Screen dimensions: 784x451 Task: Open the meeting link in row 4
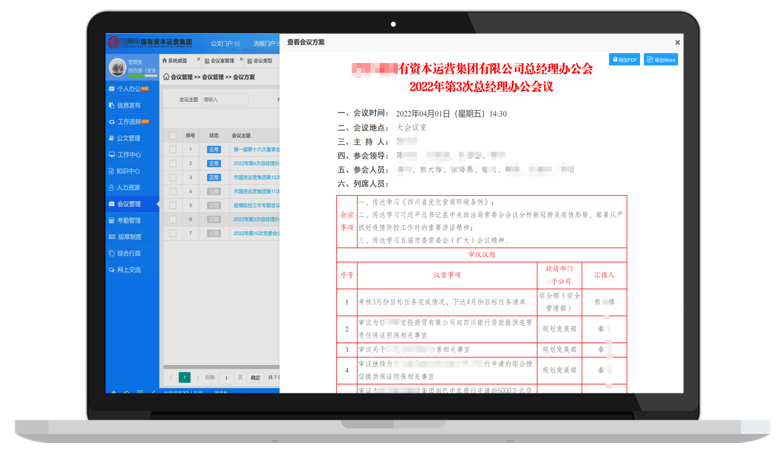tap(256, 192)
